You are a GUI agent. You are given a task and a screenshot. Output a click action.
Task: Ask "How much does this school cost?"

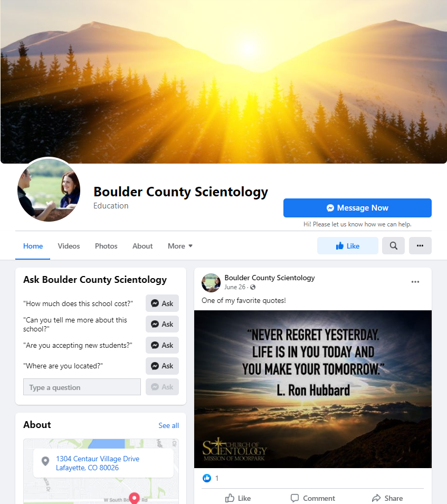(x=163, y=303)
